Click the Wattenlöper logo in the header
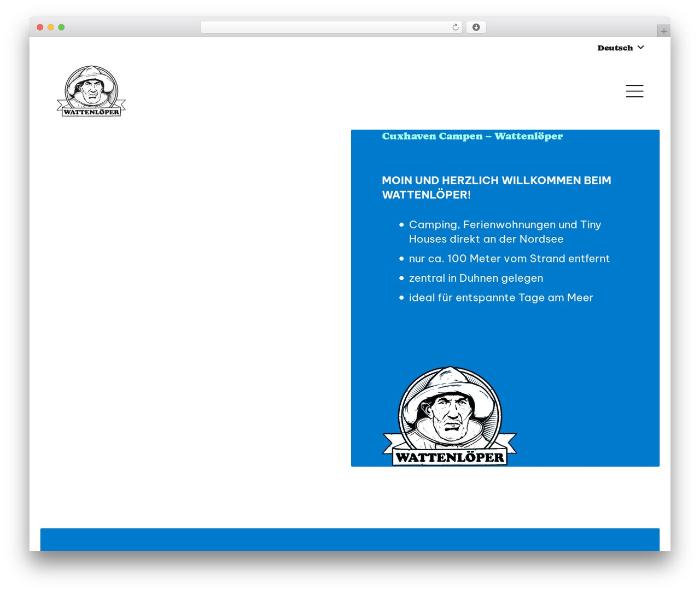The width and height of the screenshot is (700, 593). (91, 91)
